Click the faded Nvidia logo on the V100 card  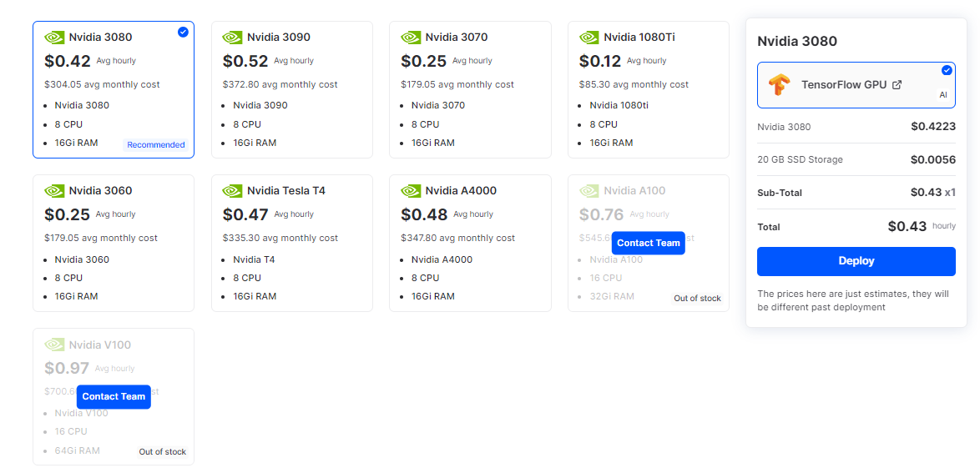[x=54, y=345]
